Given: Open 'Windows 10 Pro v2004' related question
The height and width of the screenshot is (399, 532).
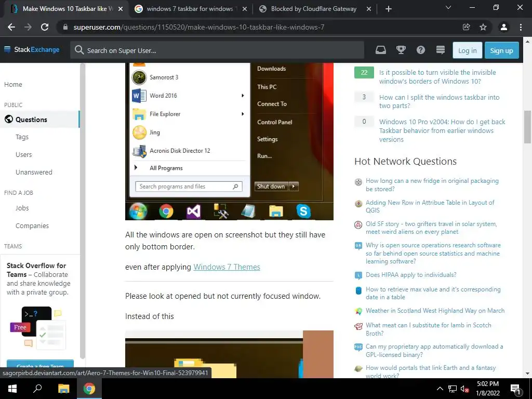Looking at the screenshot, I should point(442,130).
